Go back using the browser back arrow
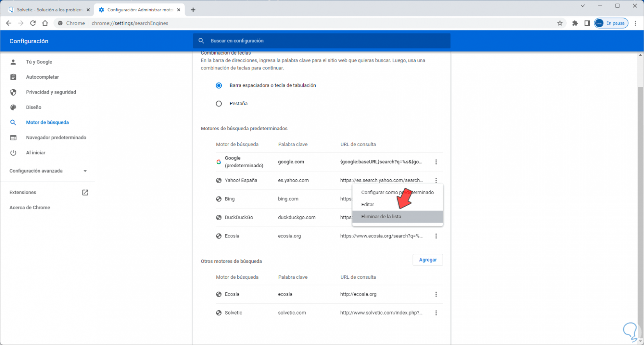This screenshot has height=345, width=644. click(x=9, y=23)
